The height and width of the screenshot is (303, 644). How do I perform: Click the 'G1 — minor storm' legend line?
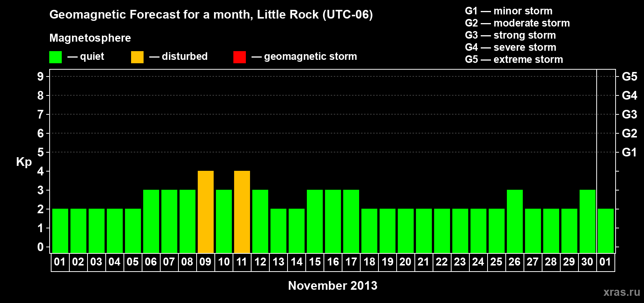pyautogui.click(x=509, y=11)
